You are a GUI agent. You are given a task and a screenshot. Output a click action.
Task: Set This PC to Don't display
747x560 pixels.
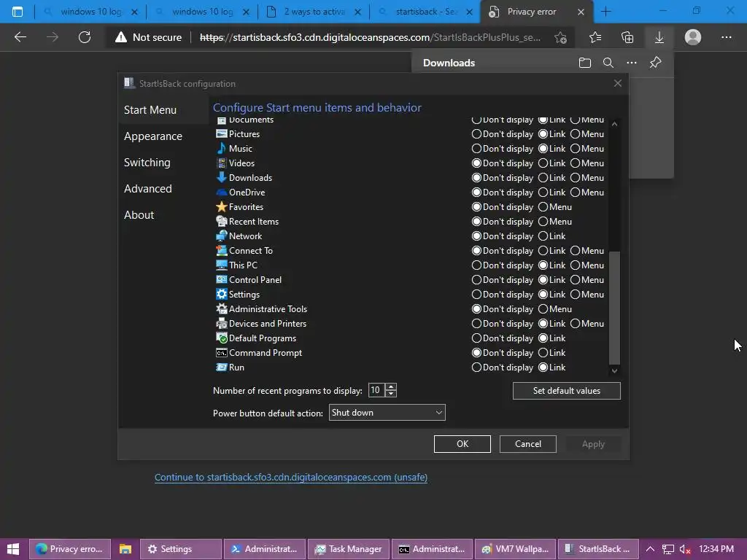(x=502, y=265)
